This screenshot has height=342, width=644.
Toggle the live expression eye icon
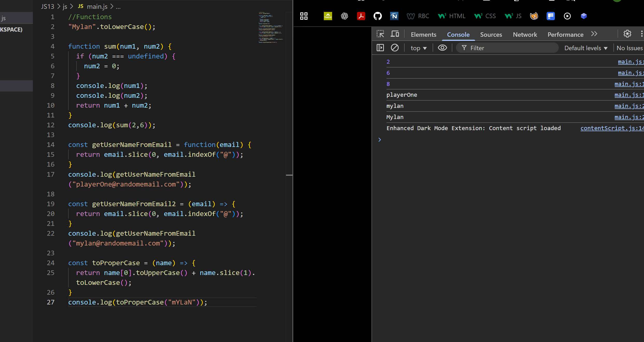click(x=442, y=48)
